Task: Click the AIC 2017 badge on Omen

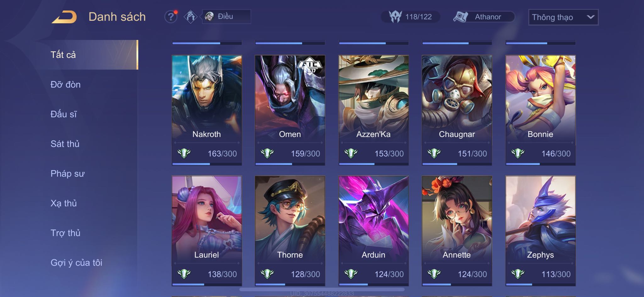Action: click(310, 65)
